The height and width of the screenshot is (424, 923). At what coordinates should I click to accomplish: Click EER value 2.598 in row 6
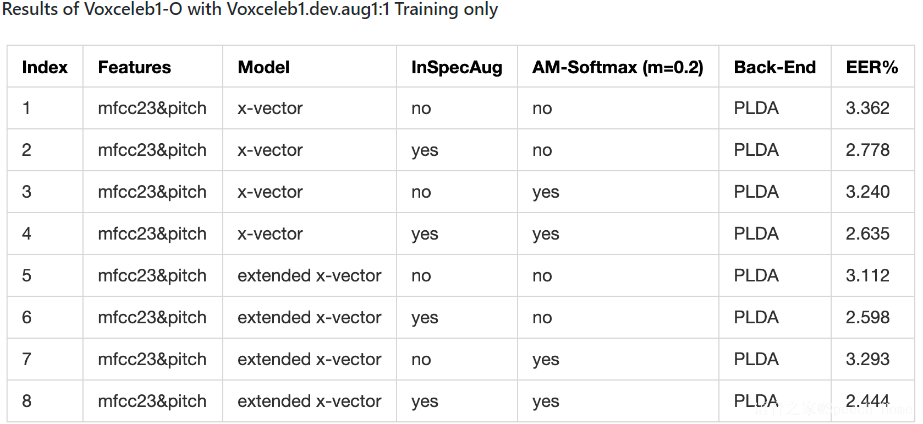(867, 318)
